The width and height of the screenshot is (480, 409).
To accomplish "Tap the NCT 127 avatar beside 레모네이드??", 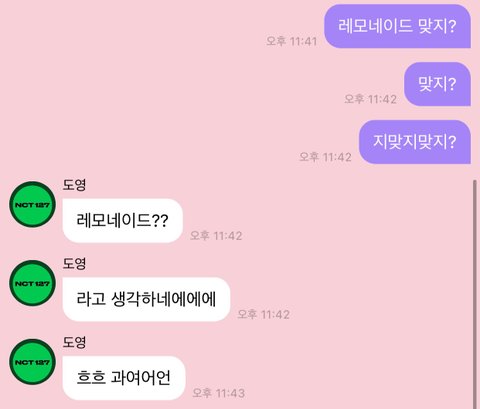I will (x=32, y=204).
